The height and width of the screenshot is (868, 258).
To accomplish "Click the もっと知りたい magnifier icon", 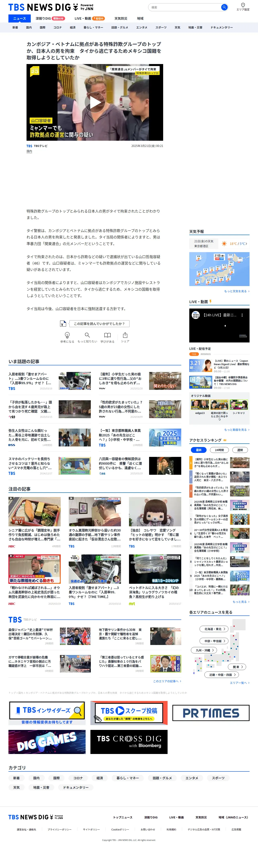I will pyautogui.click(x=87, y=335).
